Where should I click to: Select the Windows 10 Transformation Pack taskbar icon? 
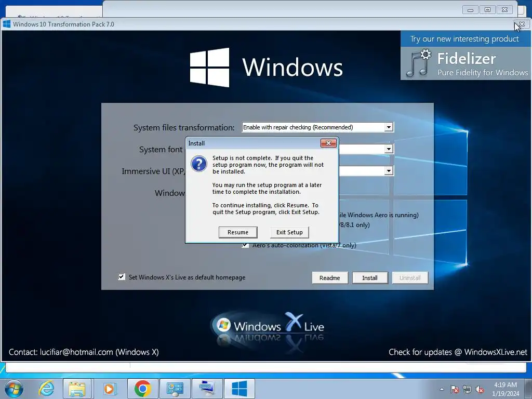[x=239, y=389]
